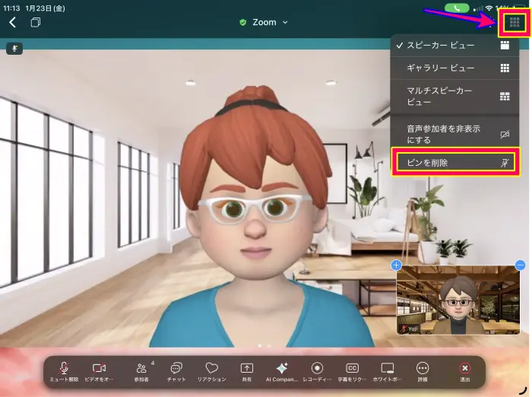Screen dimensions: 532x397
Task: Leave meeting with 退出 button
Action: tap(465, 372)
